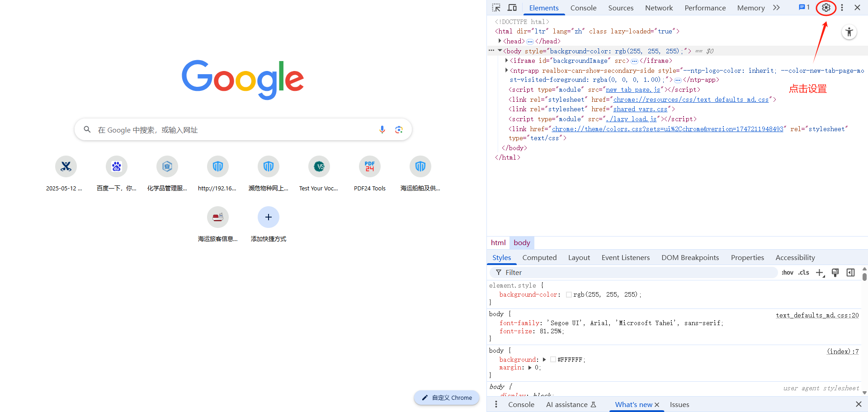The height and width of the screenshot is (412, 868).
Task: Click the Google Lens image search icon
Action: 399,130
